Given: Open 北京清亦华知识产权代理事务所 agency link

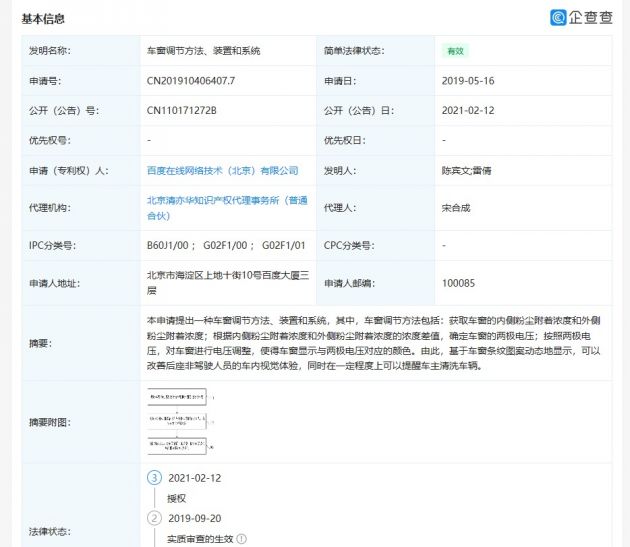Looking at the screenshot, I should (x=227, y=208).
